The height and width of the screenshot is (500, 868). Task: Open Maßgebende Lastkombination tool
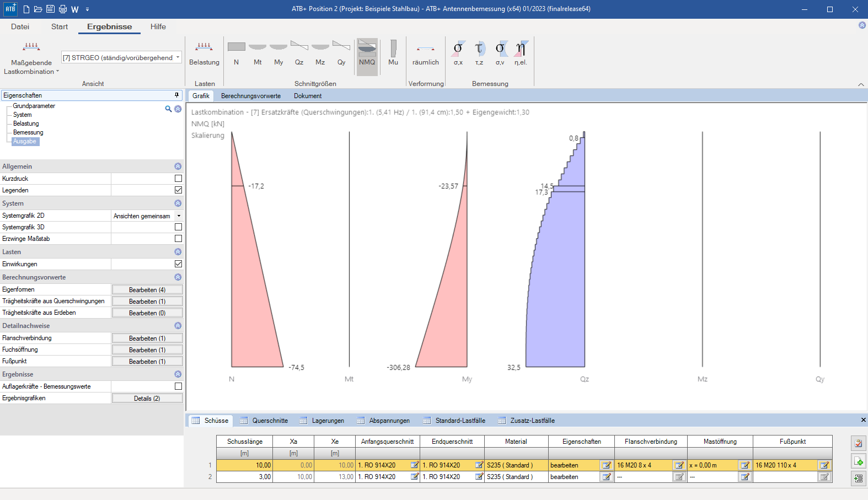[31, 57]
